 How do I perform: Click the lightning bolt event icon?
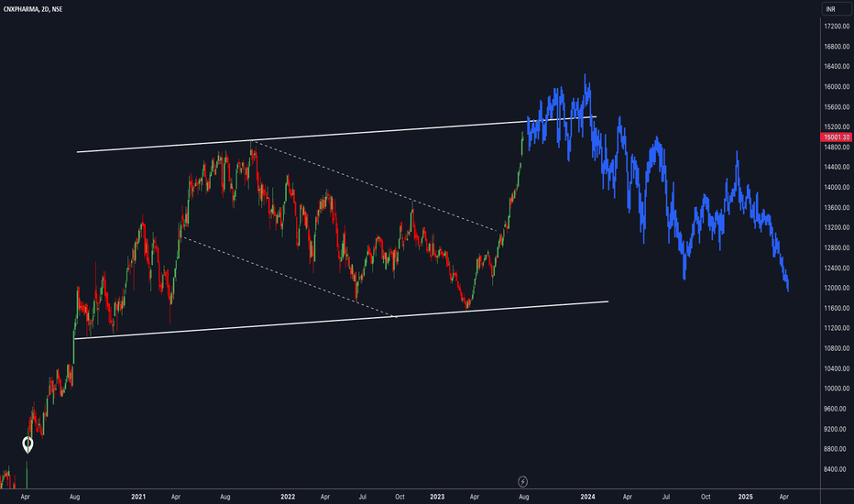pyautogui.click(x=522, y=482)
